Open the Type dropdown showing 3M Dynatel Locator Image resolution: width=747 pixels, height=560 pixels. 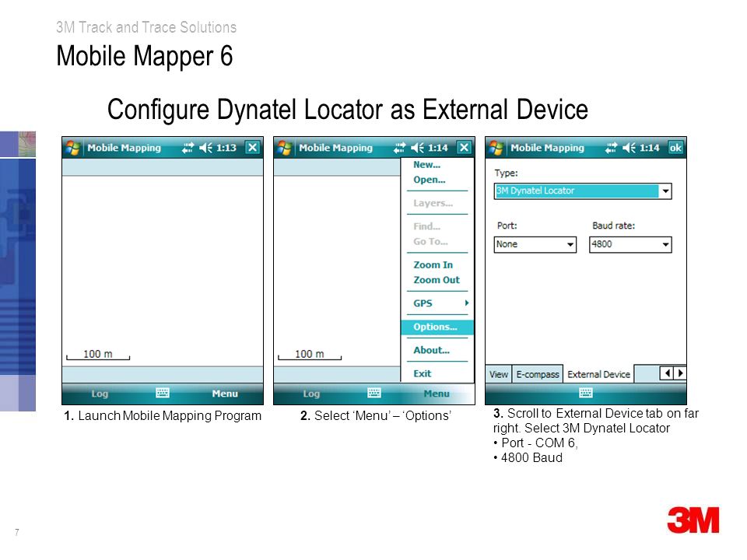tap(583, 191)
